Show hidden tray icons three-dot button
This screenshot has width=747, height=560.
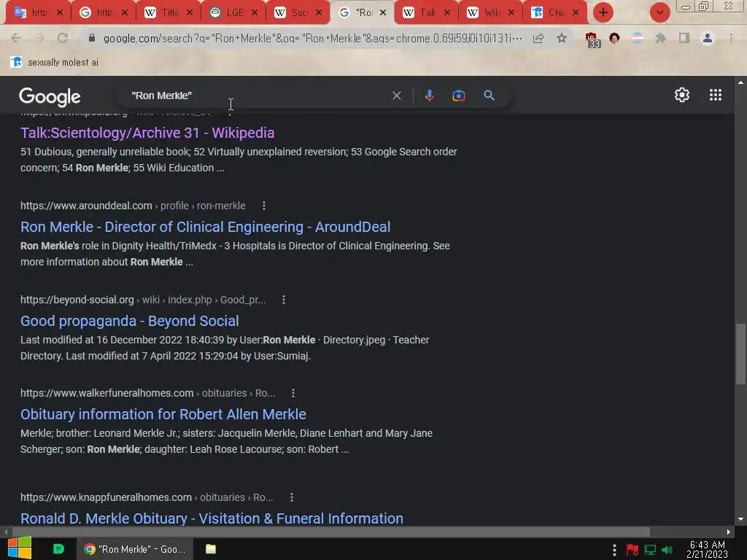(614, 550)
